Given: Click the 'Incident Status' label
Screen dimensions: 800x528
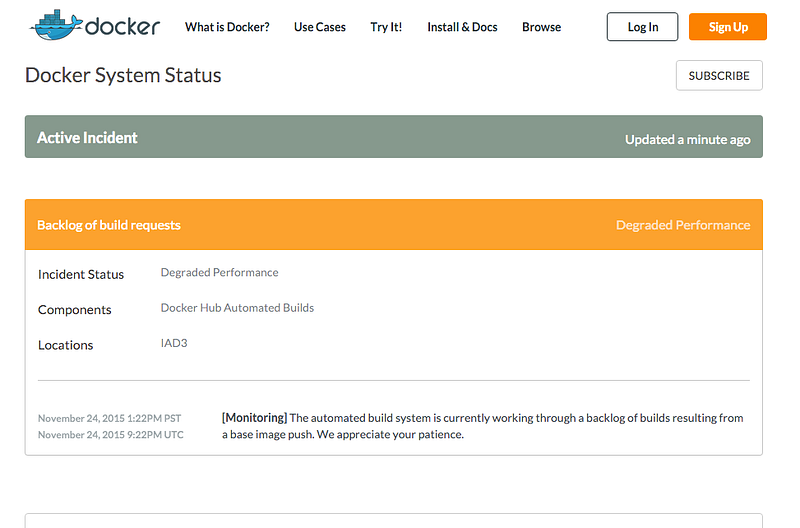Looking at the screenshot, I should click(x=81, y=274).
